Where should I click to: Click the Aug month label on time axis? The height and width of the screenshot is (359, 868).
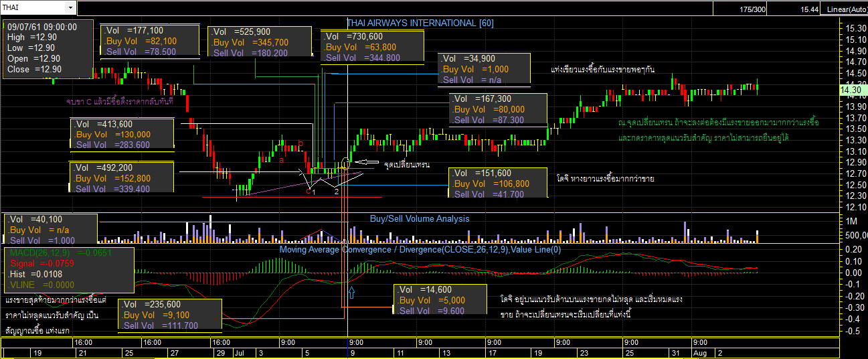[x=700, y=352]
